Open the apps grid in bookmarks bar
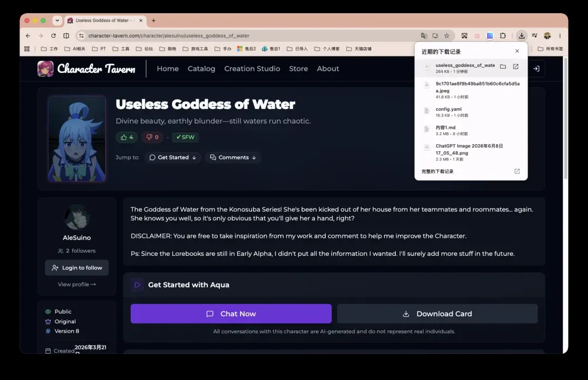The image size is (588, 380). [x=27, y=49]
